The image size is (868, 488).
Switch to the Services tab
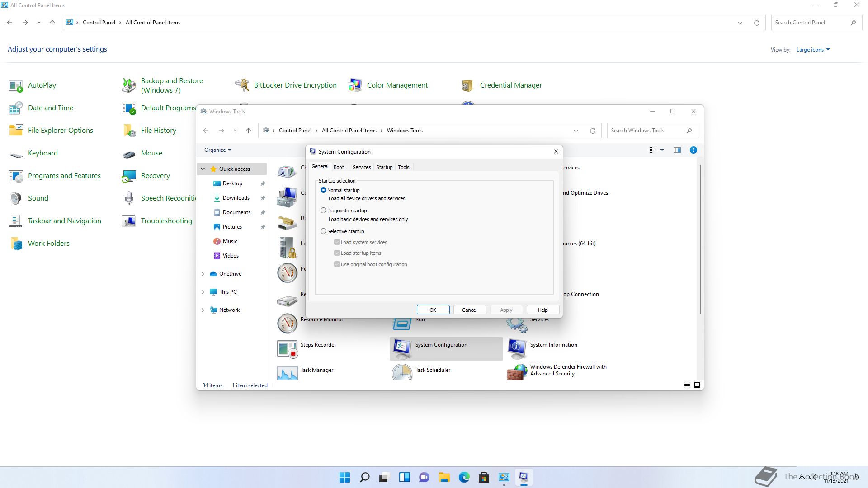(361, 167)
